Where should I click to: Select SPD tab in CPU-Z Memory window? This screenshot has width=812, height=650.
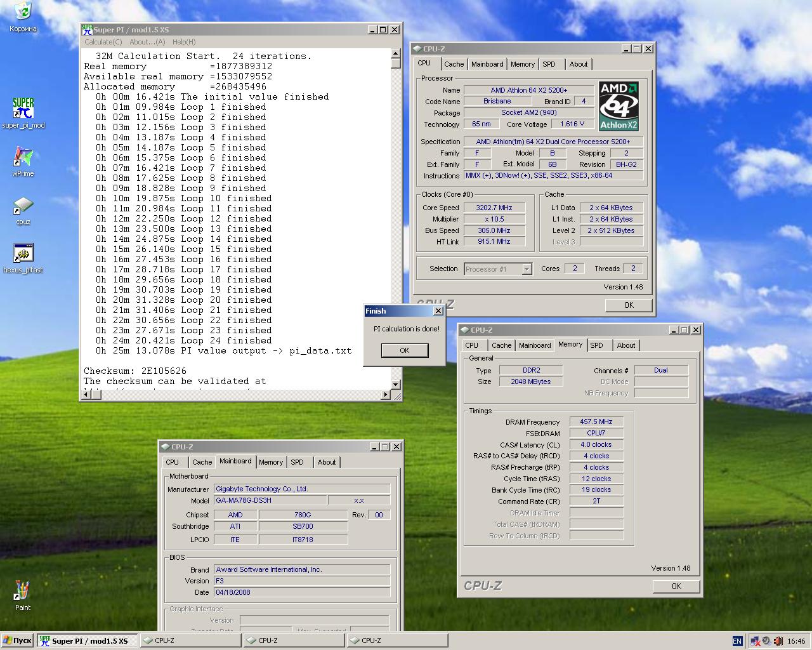pos(597,345)
